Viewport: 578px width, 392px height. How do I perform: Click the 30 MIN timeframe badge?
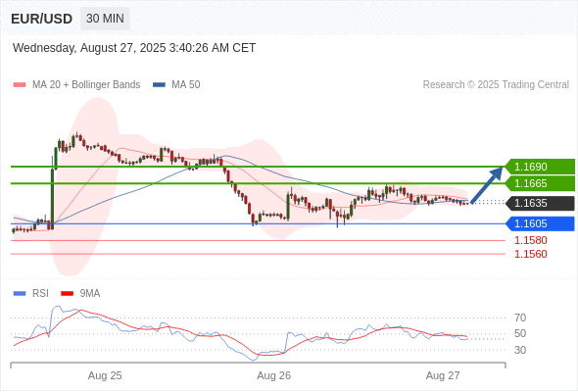point(105,19)
